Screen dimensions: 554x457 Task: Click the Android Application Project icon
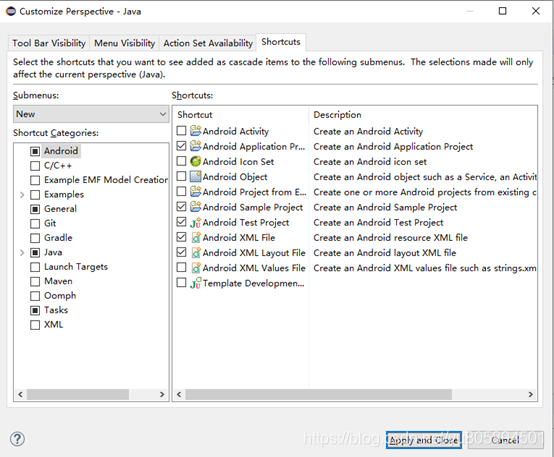click(195, 146)
